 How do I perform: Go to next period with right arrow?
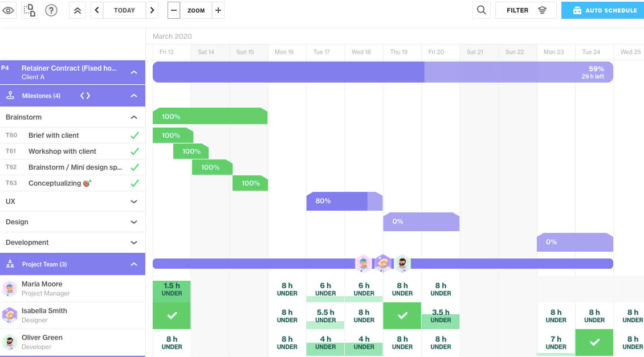(x=152, y=10)
